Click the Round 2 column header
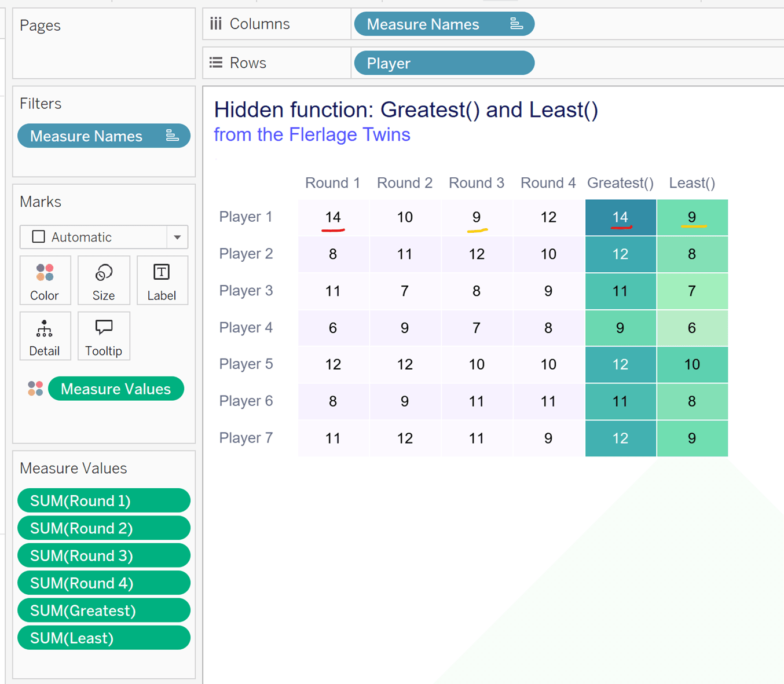The height and width of the screenshot is (684, 784). click(405, 183)
